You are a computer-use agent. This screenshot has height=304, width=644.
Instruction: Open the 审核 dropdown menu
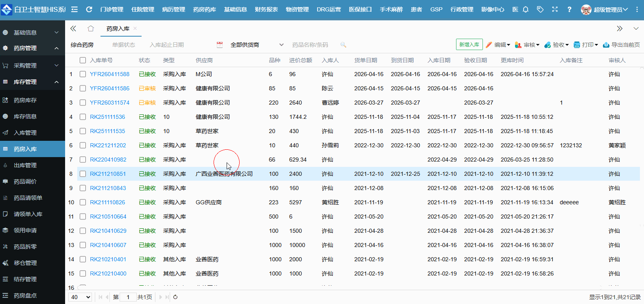527,45
